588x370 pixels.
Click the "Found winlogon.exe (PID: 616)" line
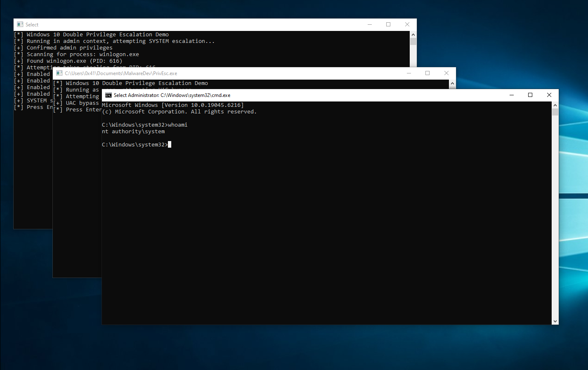pyautogui.click(x=75, y=61)
